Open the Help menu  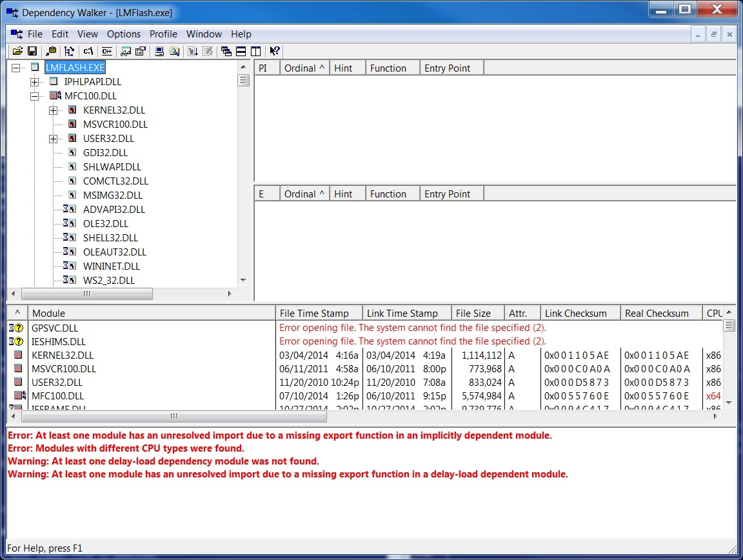pyautogui.click(x=241, y=34)
